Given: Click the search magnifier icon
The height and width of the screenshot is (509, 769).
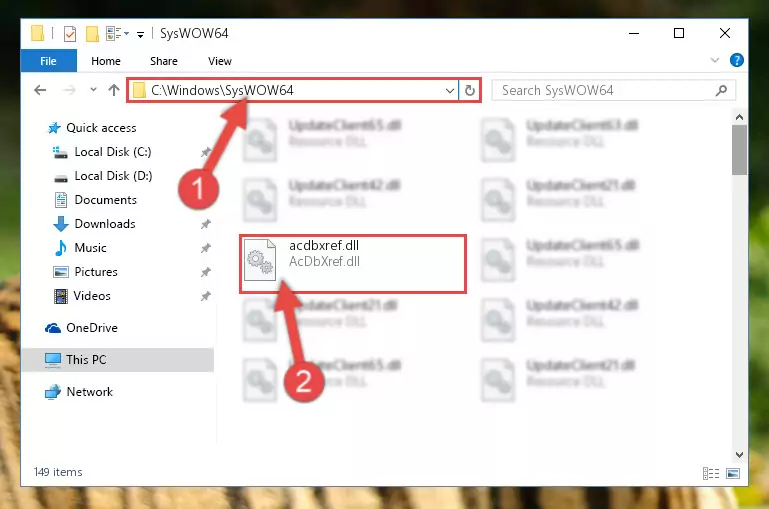Looking at the screenshot, I should click(x=721, y=90).
